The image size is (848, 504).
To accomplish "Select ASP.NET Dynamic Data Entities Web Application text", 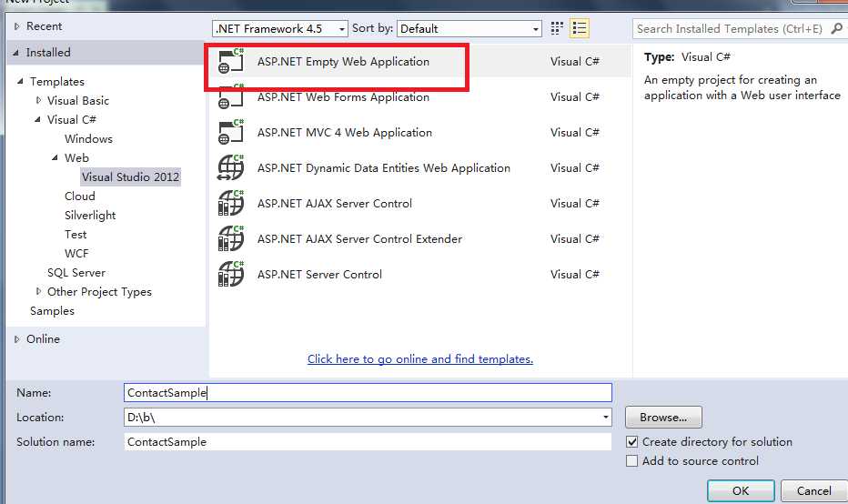I will [x=383, y=168].
